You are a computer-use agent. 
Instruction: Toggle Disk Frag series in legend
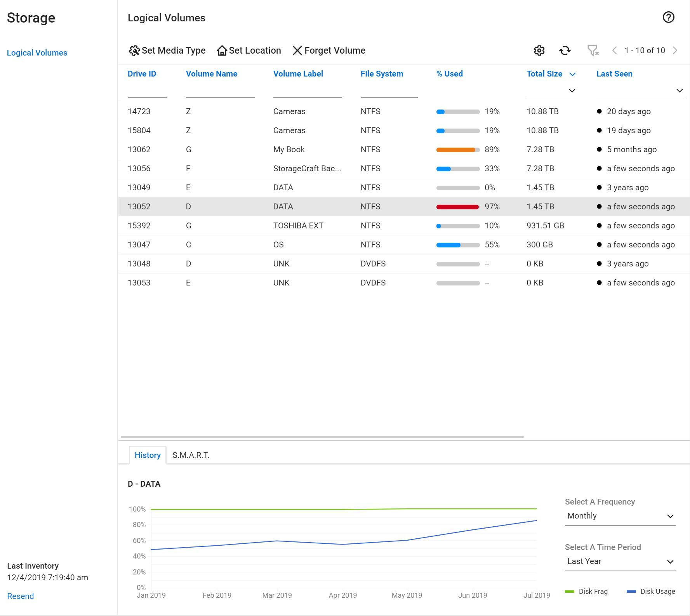(586, 592)
